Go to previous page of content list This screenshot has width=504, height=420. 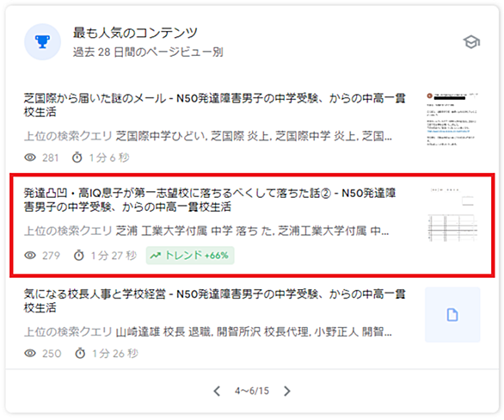pos(217,391)
